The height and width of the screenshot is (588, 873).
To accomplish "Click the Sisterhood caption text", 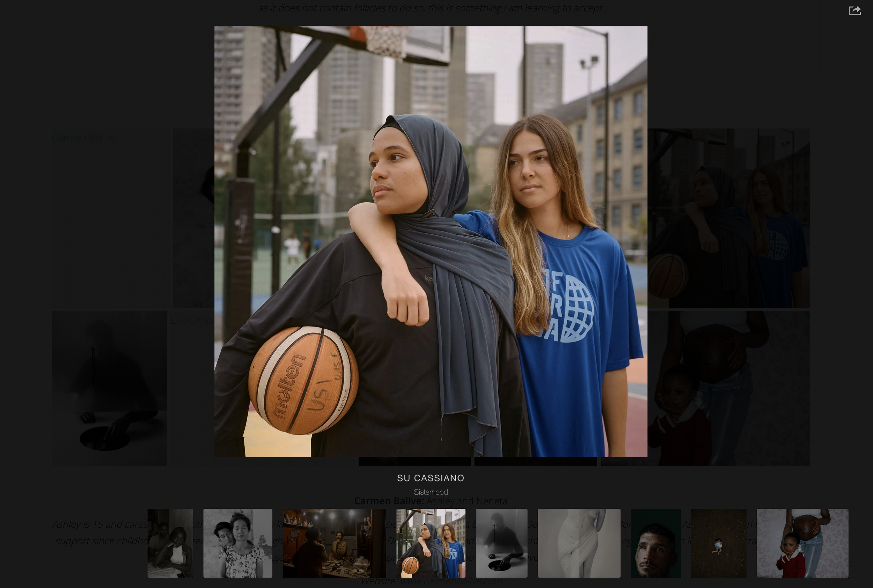I will (x=431, y=492).
